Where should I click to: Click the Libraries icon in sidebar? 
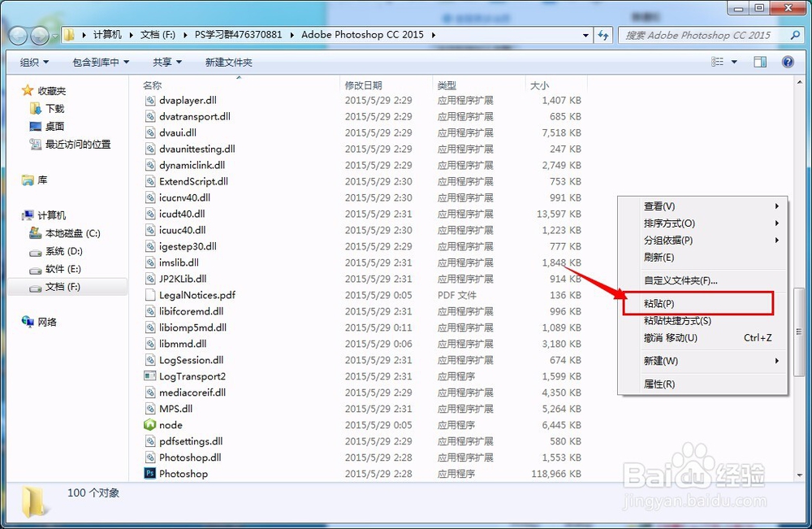click(x=28, y=180)
